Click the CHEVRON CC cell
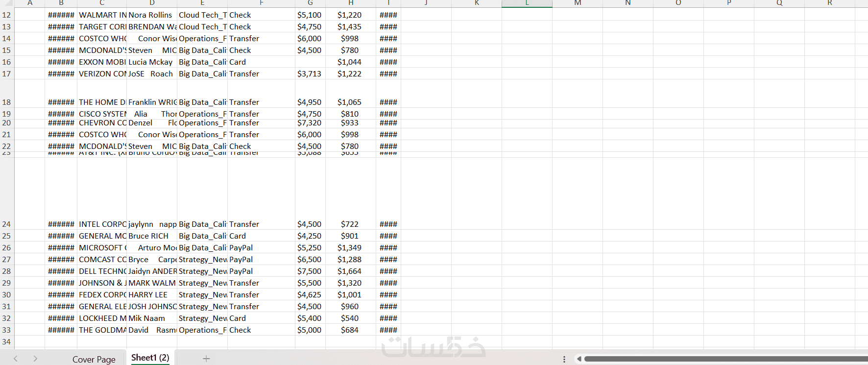Viewport: 868px width, 365px height. point(102,123)
